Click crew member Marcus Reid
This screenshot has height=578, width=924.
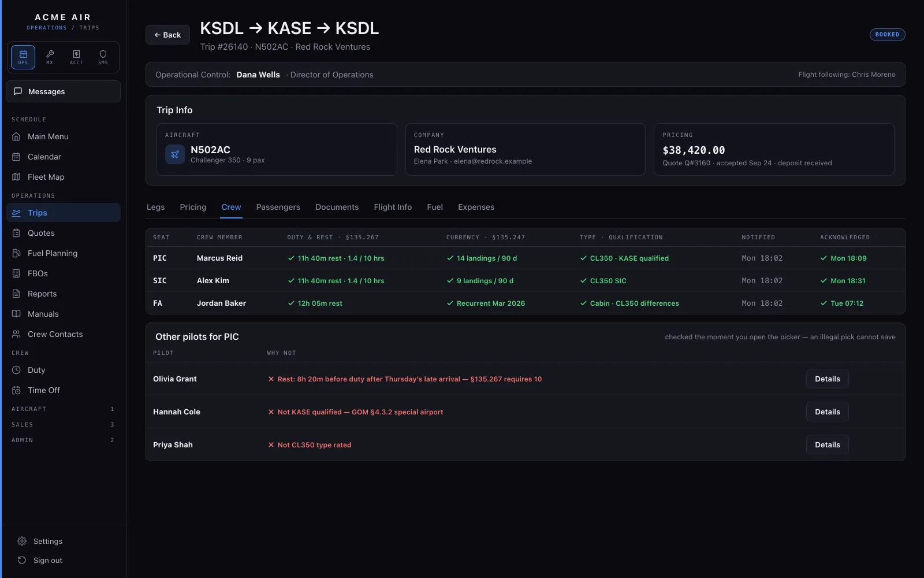click(219, 258)
